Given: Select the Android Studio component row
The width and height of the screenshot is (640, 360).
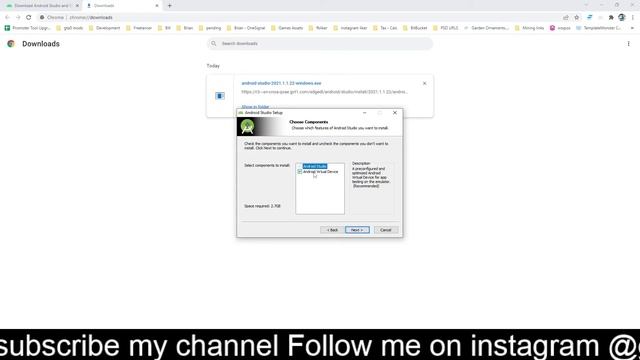Looking at the screenshot, I should point(315,166).
